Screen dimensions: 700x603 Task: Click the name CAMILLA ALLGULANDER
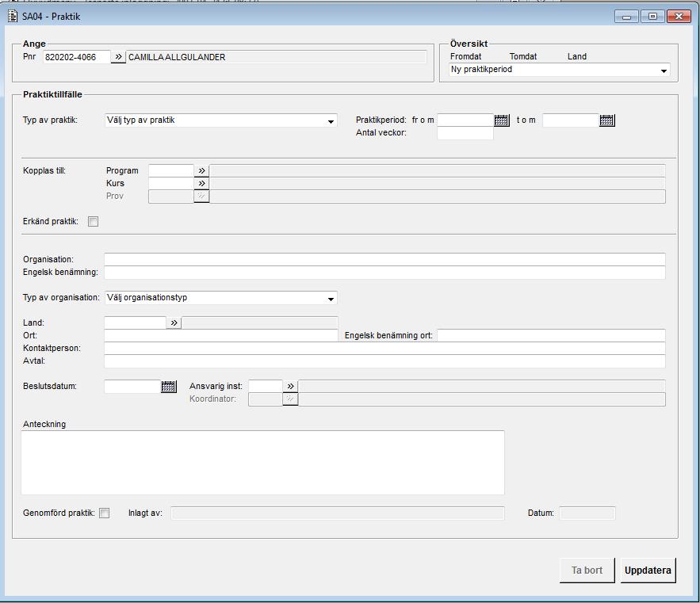177,57
